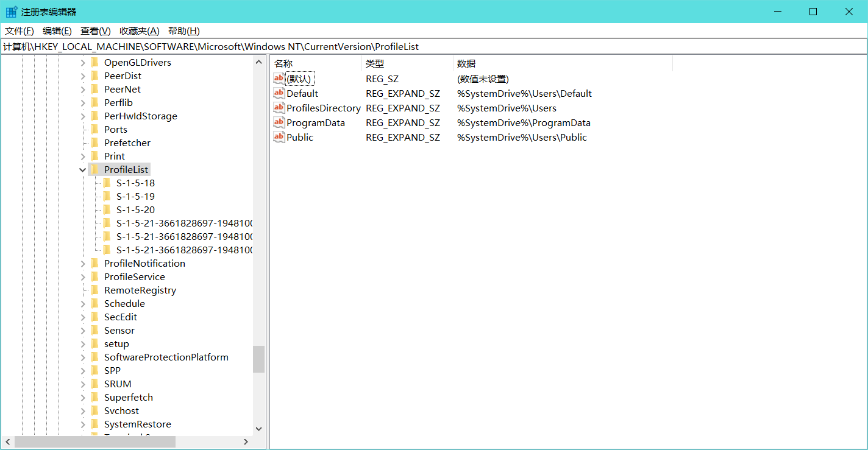Click the Ports key folder icon
This screenshot has height=450, width=868.
94,129
